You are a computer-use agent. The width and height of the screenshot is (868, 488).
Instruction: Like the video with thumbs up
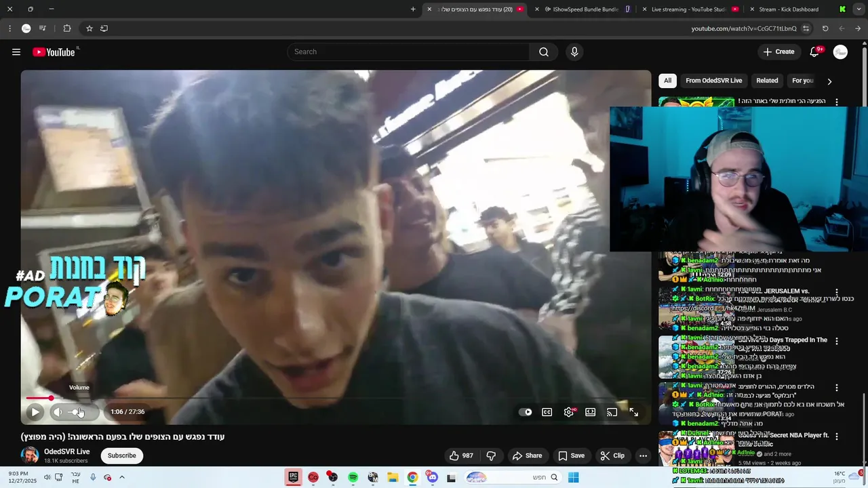point(461,456)
